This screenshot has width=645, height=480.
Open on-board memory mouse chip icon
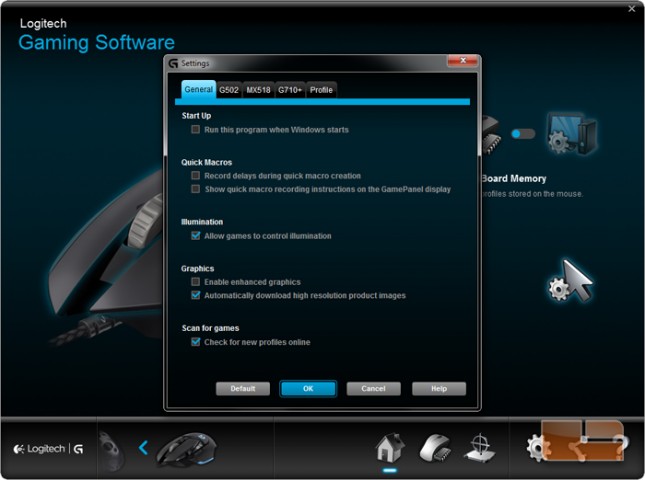tap(435, 448)
